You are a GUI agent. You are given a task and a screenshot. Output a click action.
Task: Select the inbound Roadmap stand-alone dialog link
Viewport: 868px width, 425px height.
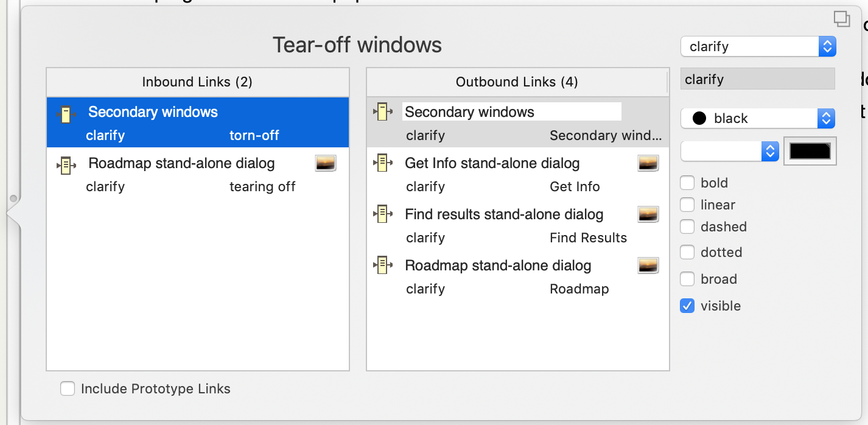pyautogui.click(x=181, y=163)
